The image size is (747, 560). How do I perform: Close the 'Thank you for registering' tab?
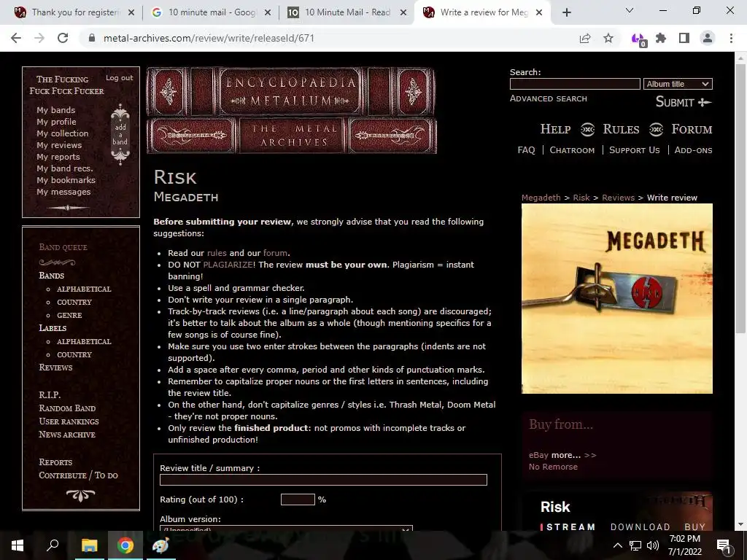click(131, 12)
